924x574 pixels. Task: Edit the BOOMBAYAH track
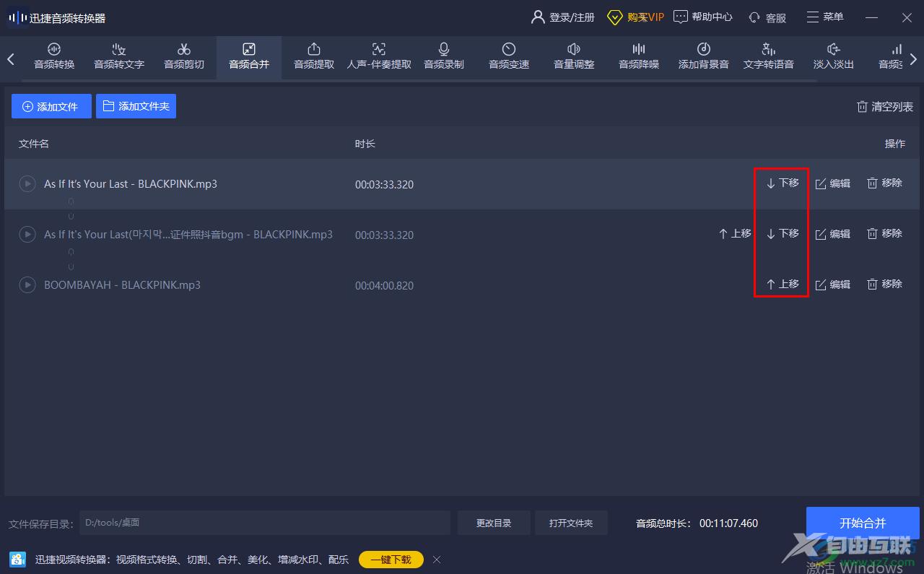[833, 284]
